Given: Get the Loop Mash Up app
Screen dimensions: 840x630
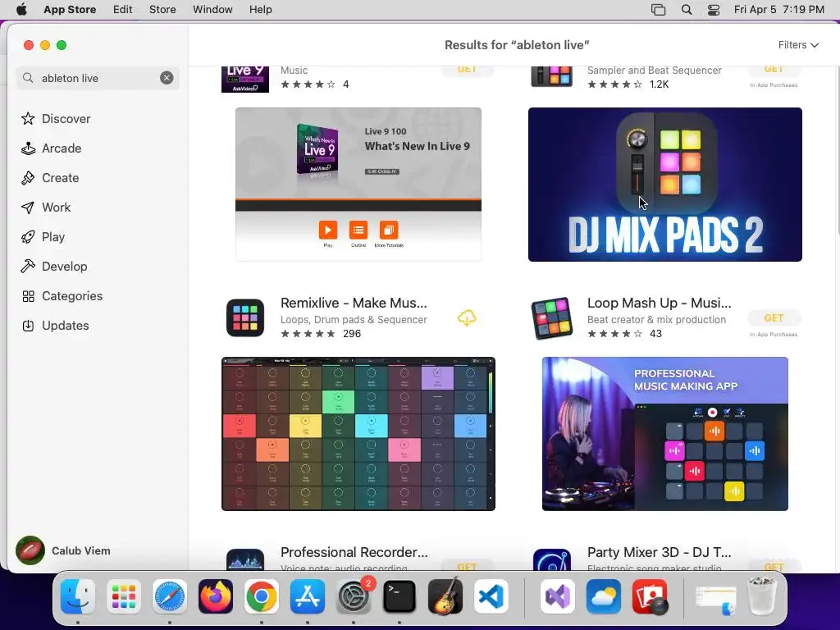Looking at the screenshot, I should [774, 318].
